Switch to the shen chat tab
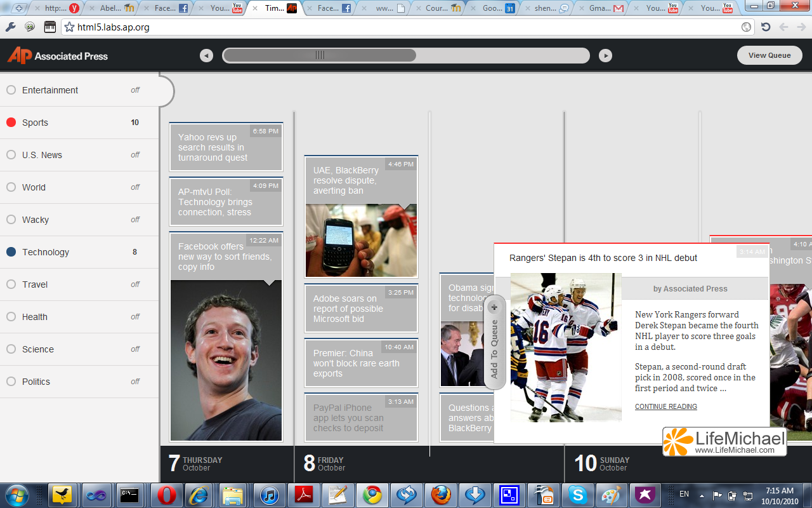 tap(547, 8)
